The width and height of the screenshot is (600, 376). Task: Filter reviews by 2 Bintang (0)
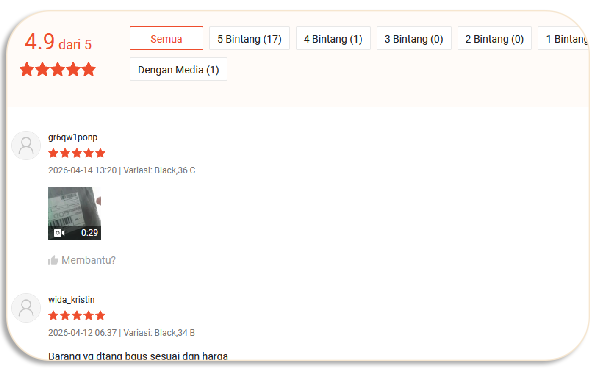pyautogui.click(x=494, y=38)
